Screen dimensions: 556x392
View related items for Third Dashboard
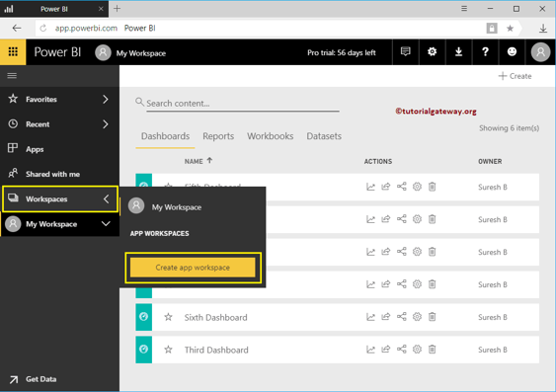(401, 350)
